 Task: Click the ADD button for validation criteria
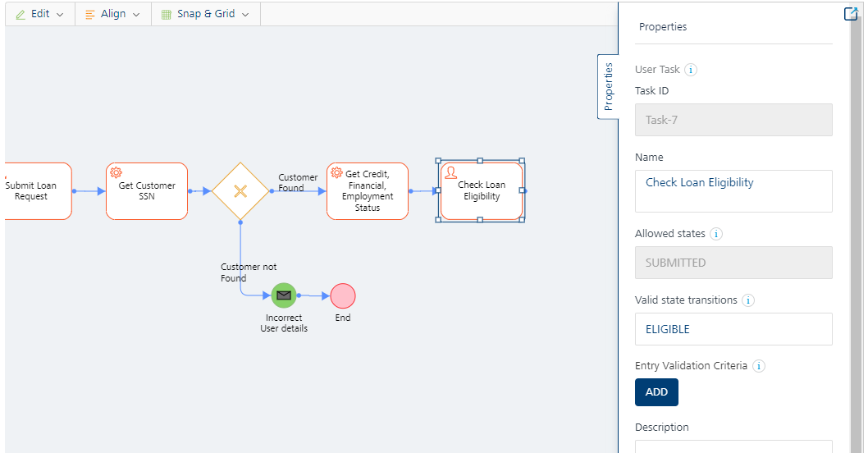click(x=656, y=392)
